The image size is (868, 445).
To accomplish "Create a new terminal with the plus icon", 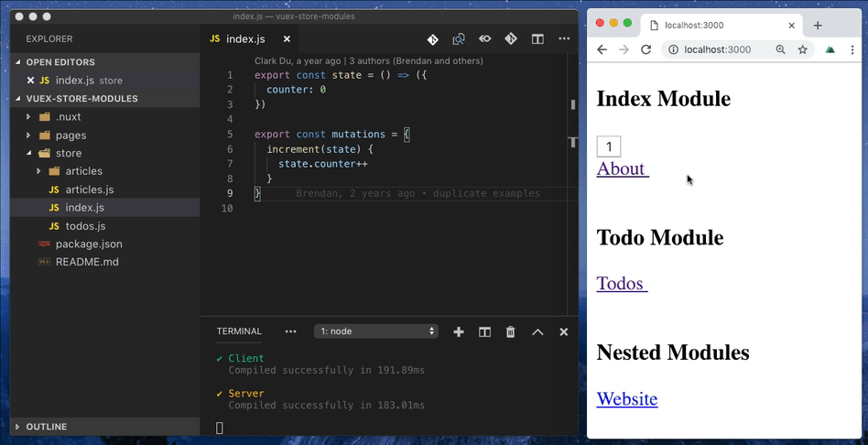I will click(x=459, y=331).
